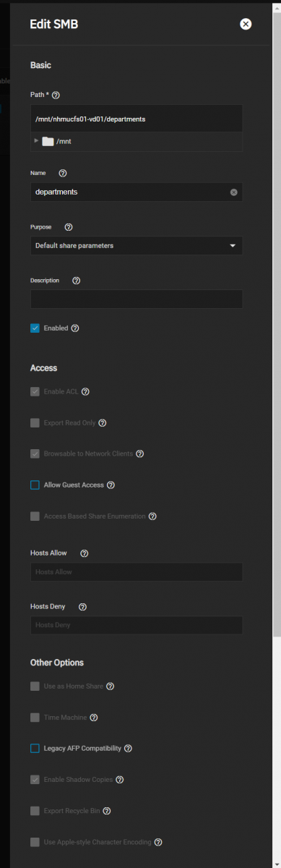
Task: Click the /mnt folder icon
Action: click(48, 141)
